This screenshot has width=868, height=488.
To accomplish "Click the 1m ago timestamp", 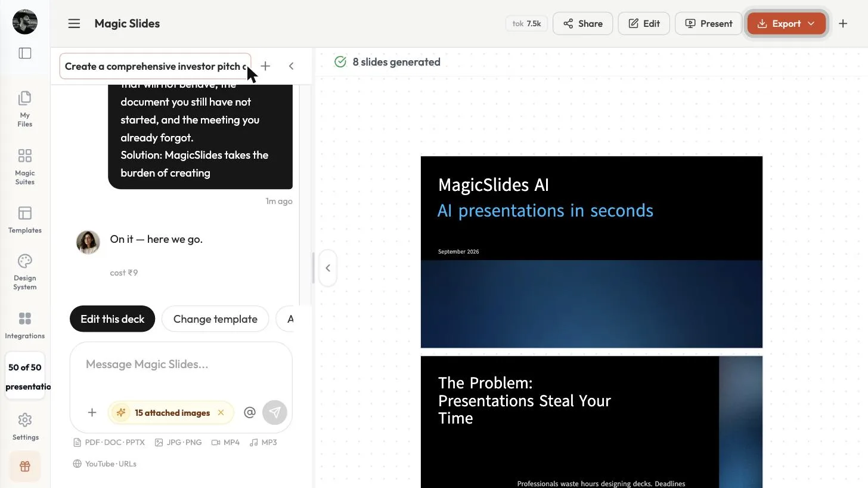I will (x=279, y=201).
